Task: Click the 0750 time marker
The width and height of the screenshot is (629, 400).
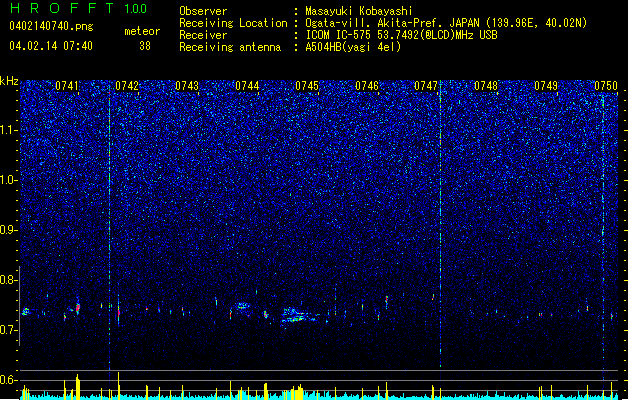Action: pyautogui.click(x=606, y=86)
